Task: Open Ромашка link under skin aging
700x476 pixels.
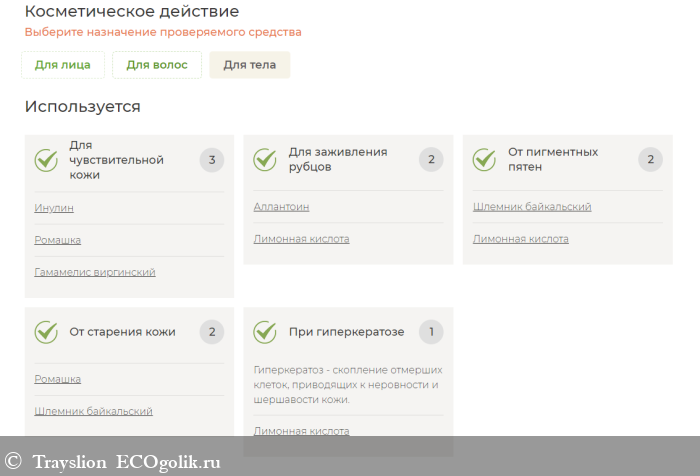Action: (58, 379)
